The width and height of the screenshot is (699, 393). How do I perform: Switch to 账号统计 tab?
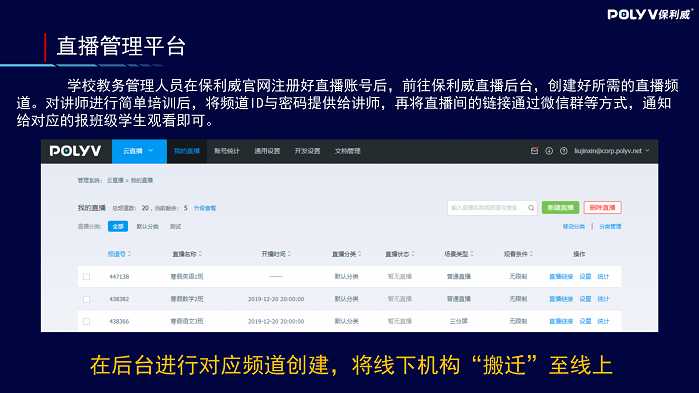(227, 151)
